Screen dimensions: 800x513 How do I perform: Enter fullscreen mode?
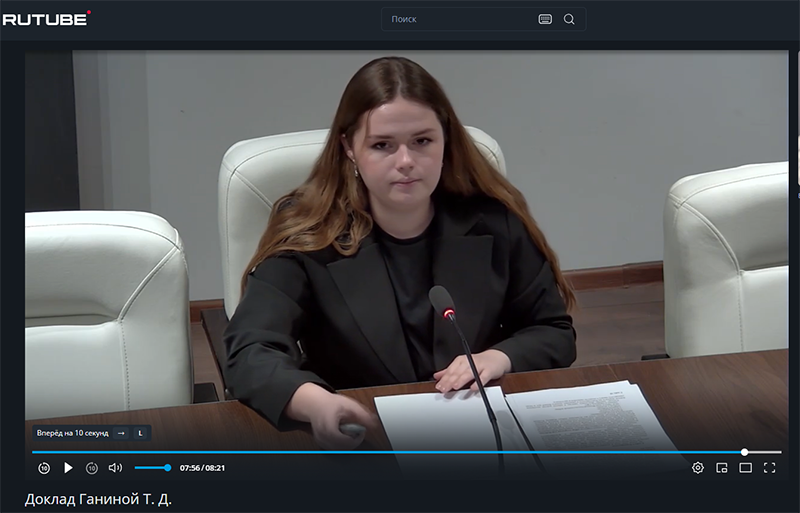[770, 468]
